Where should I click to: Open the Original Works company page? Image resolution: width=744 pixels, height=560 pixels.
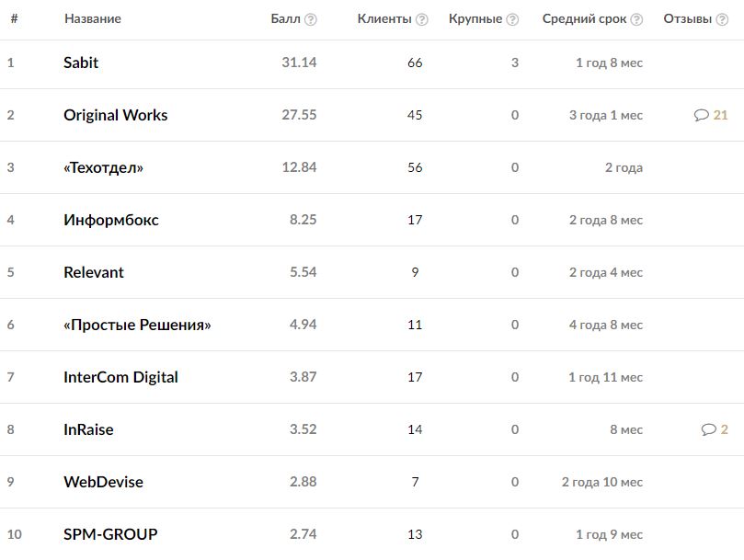coord(115,115)
